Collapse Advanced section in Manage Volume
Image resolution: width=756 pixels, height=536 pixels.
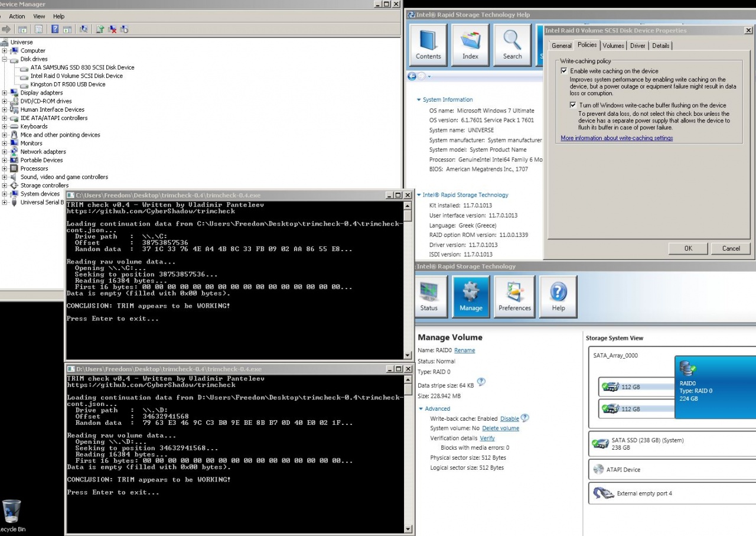pos(421,409)
